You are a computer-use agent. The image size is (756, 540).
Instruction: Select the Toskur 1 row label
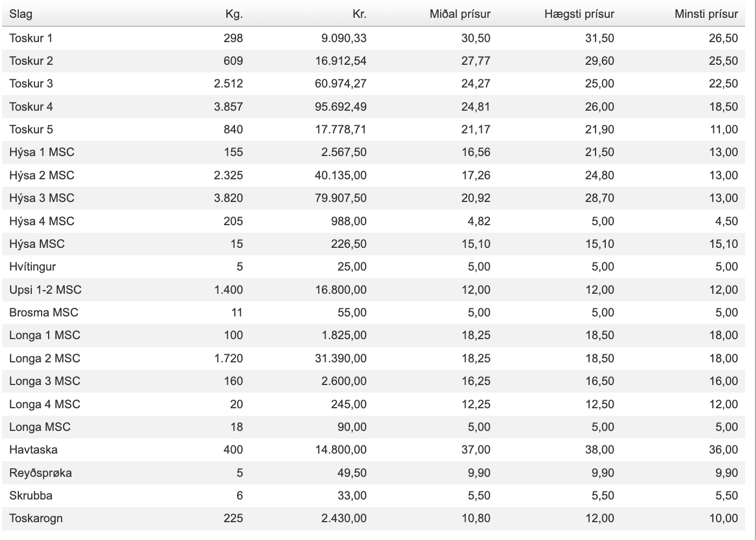point(31,38)
